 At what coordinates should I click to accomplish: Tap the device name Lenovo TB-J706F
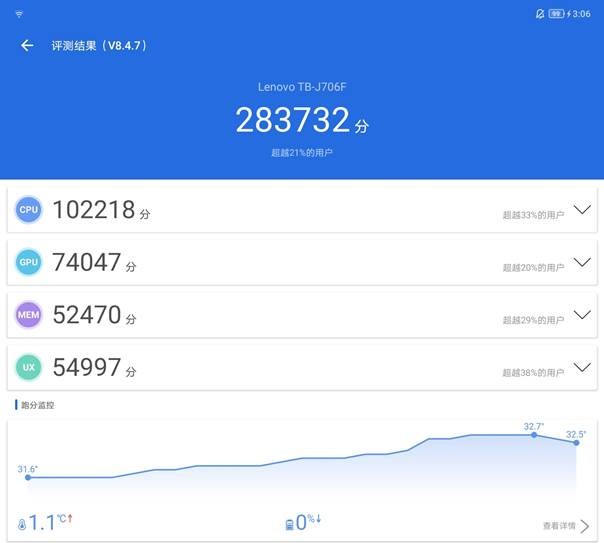[302, 87]
